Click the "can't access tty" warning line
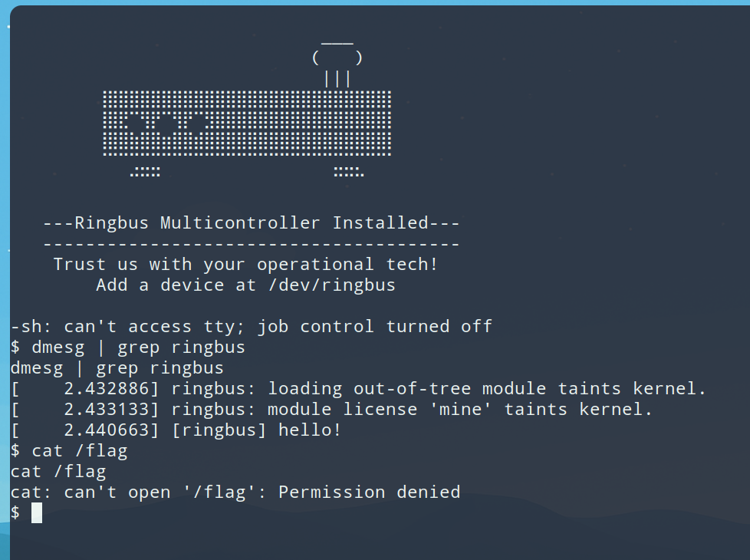The image size is (750, 560). [251, 327]
